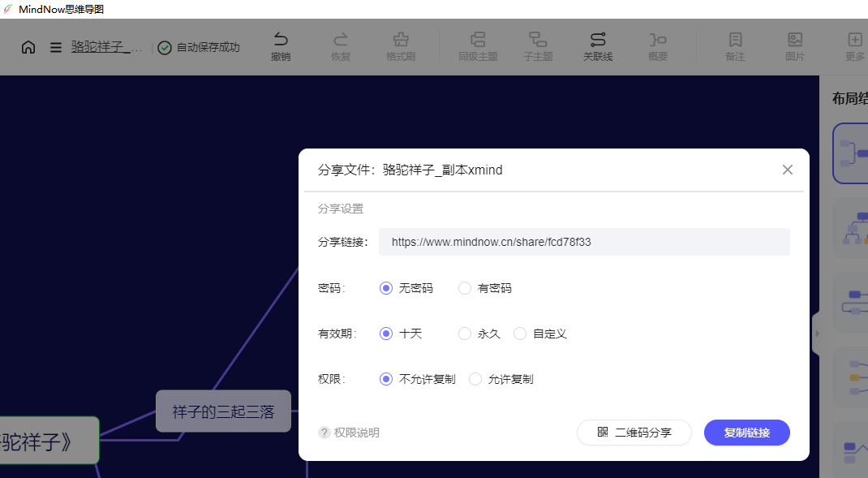Open the hamburger menu icon
Screen dimensions: 868x478
click(56, 47)
